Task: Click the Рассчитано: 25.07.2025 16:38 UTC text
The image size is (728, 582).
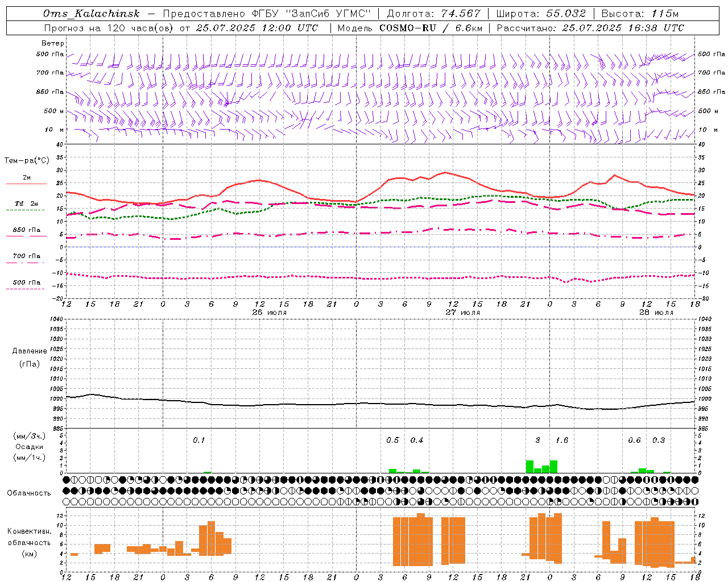Action: click(x=590, y=28)
